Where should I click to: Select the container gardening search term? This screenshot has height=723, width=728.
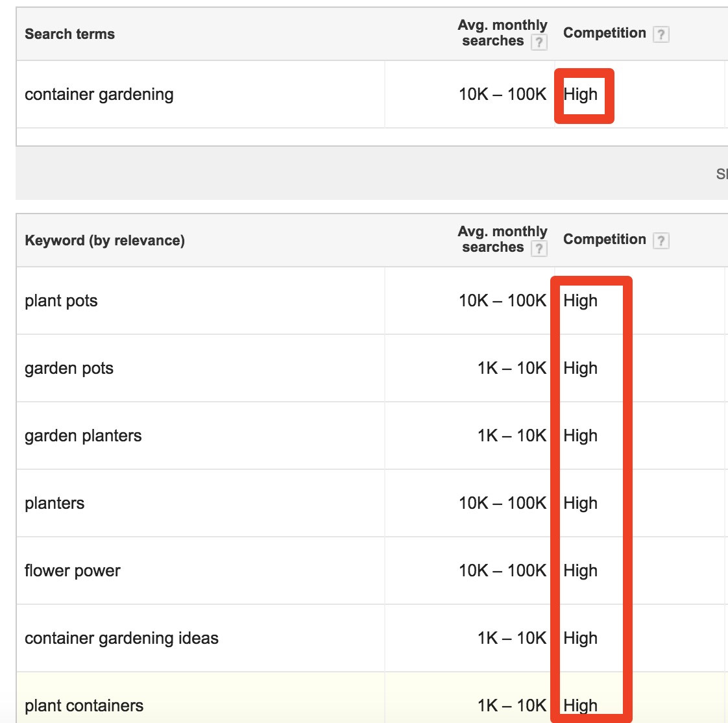coord(99,94)
